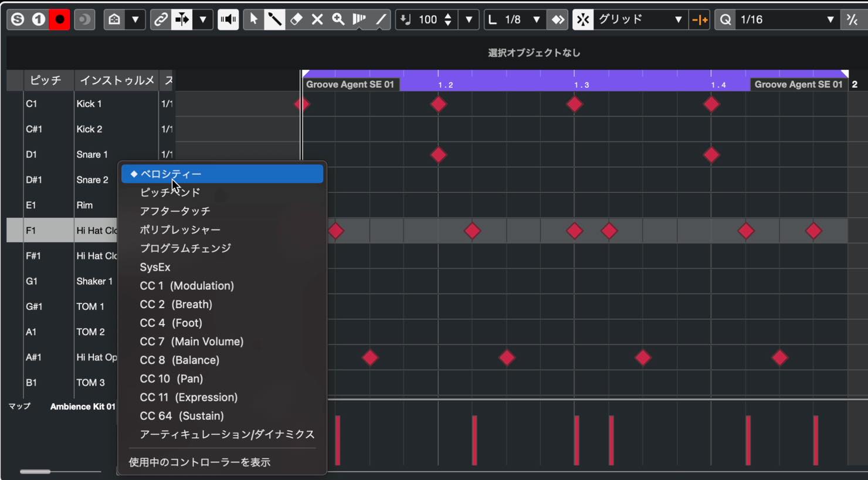Select the multi-bar Trim tool icon
This screenshot has height=480, width=868.
click(360, 19)
